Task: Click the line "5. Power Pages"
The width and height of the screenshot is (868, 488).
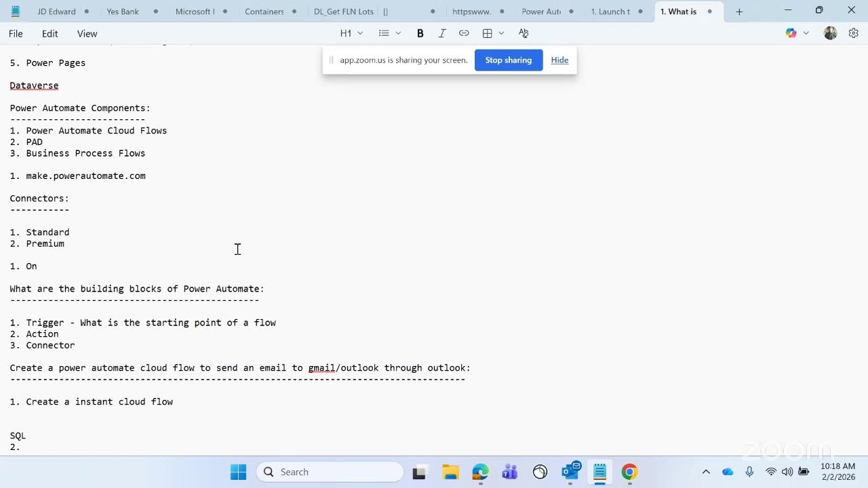Action: coord(47,63)
